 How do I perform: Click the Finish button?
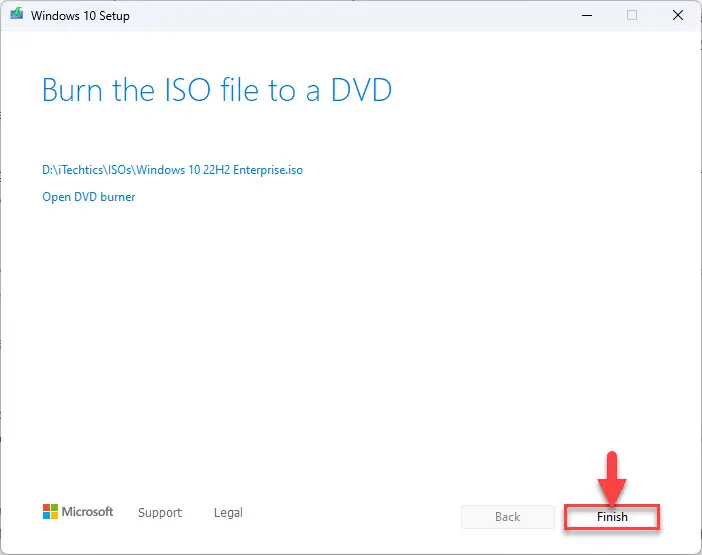point(612,517)
